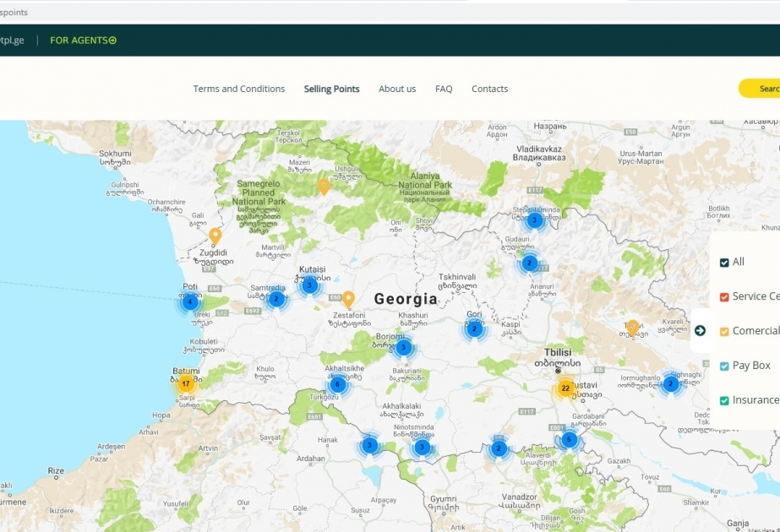The height and width of the screenshot is (532, 780).
Task: Expand the Ninotsminda cluster of 3
Action: 422,447
